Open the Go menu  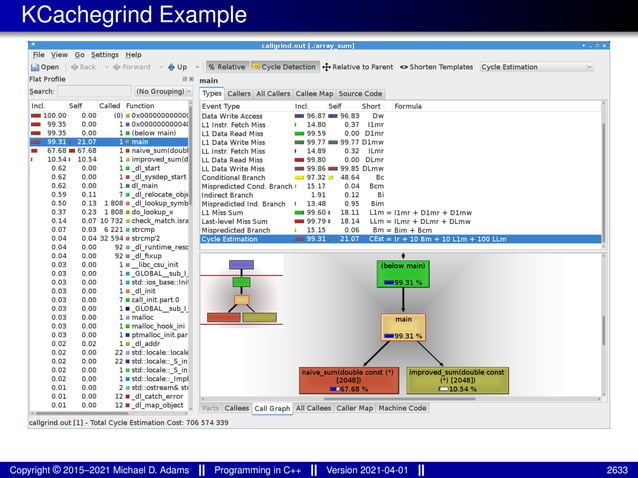click(x=79, y=55)
